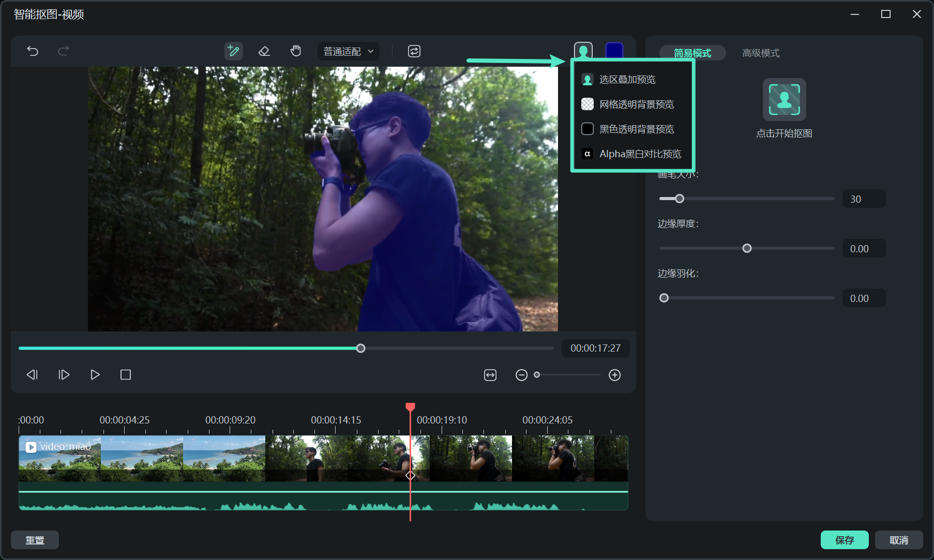Edit brush size value 30
934x560 pixels.
coord(864,199)
